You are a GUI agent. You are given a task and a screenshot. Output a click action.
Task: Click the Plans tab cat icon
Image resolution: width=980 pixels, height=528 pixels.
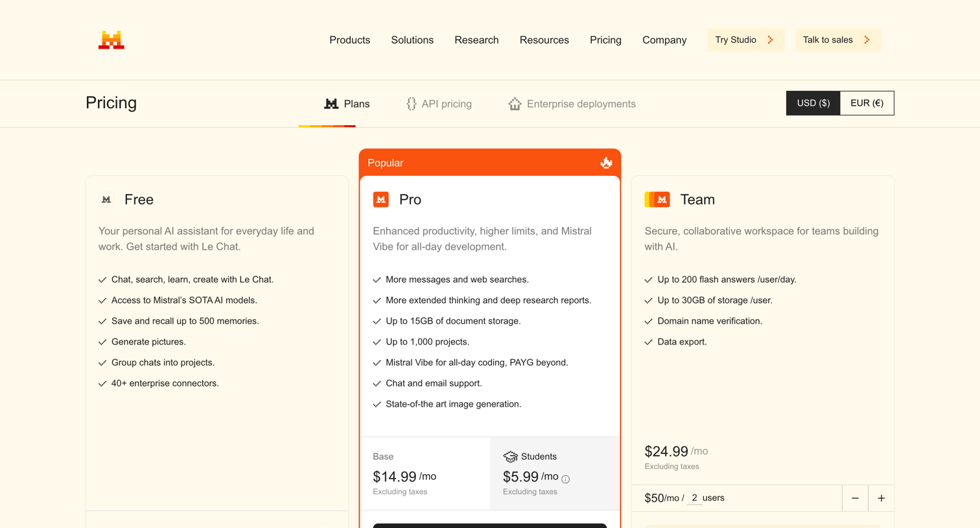click(331, 104)
